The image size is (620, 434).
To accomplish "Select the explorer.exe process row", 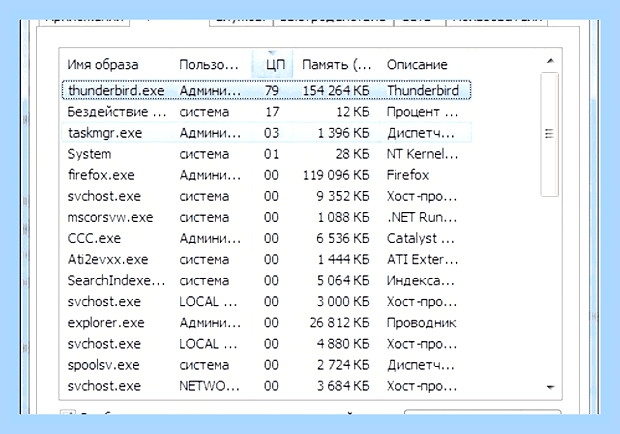I will pyautogui.click(x=267, y=323).
